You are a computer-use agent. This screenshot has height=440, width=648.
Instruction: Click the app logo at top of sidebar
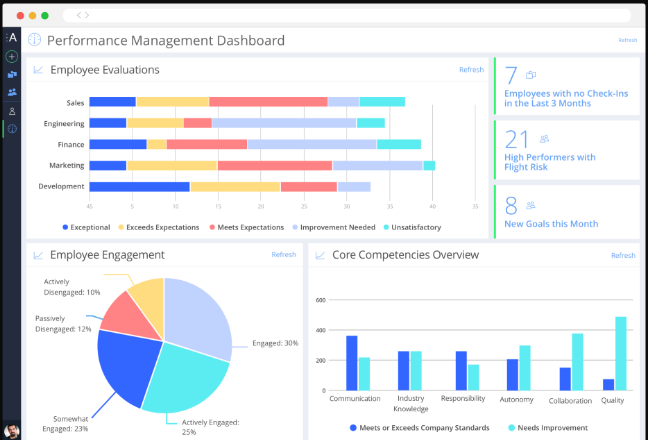(x=12, y=39)
